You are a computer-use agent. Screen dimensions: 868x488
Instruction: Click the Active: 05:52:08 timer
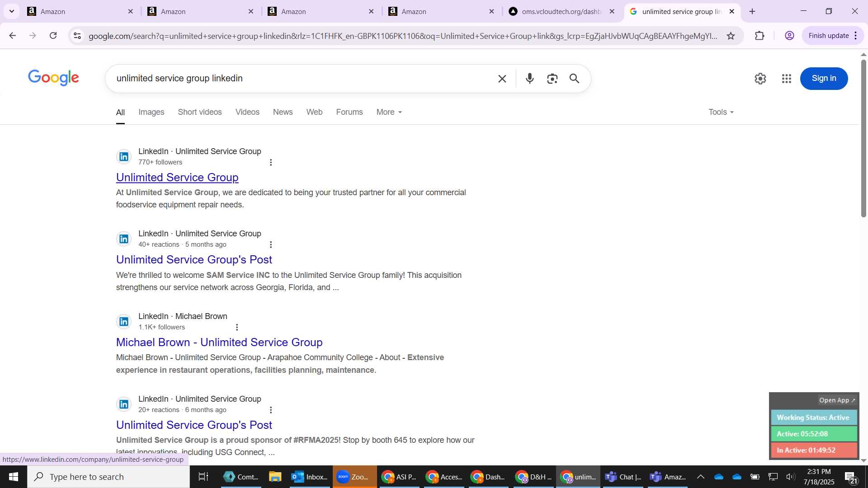pos(814,434)
